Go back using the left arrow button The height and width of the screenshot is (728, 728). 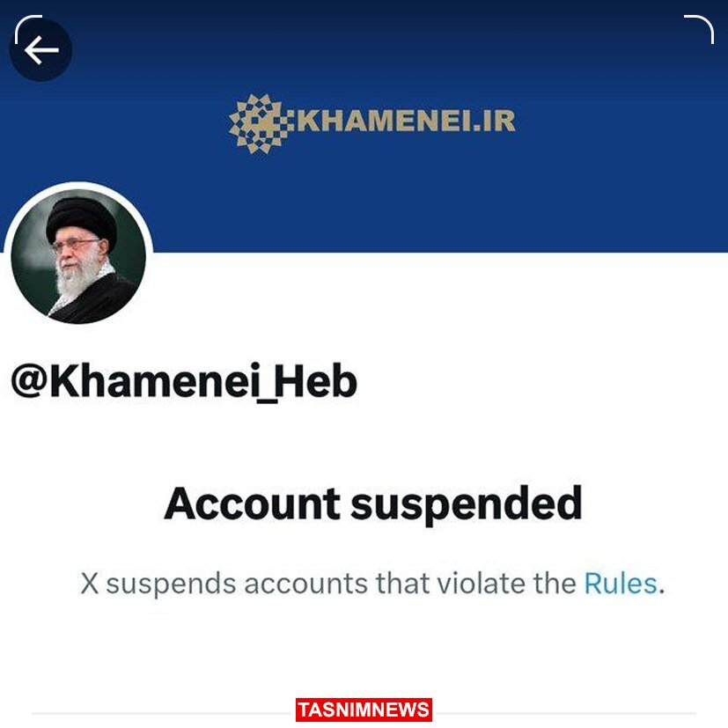tap(40, 49)
